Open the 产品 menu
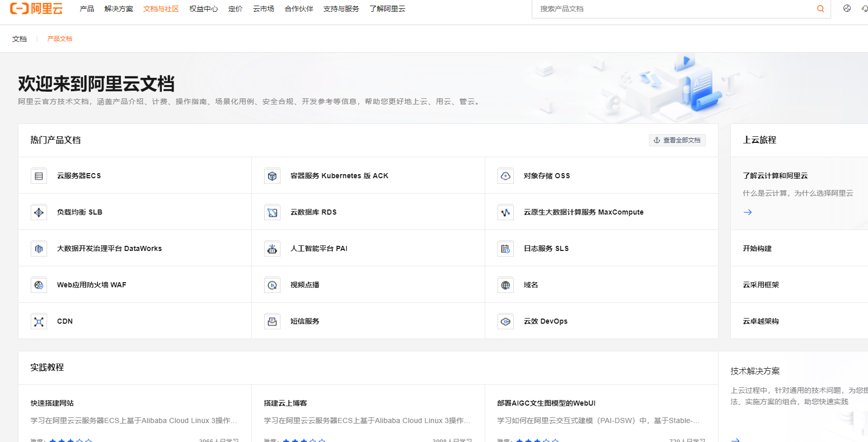This screenshot has width=868, height=442. tap(87, 9)
